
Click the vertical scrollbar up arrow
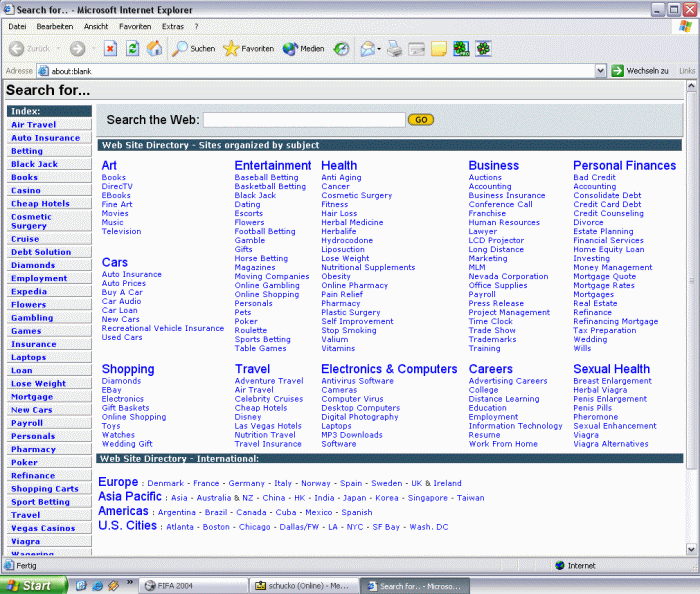coord(691,85)
